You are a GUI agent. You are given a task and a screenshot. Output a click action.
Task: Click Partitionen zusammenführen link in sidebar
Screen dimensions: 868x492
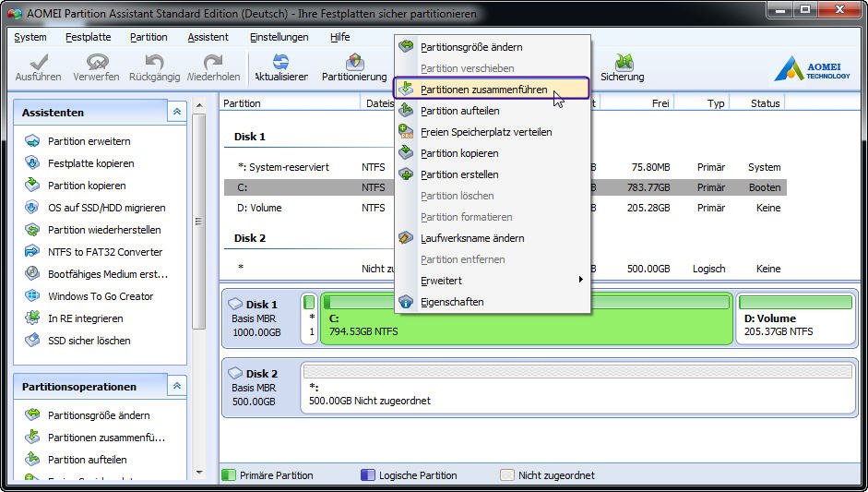pyautogui.click(x=106, y=438)
